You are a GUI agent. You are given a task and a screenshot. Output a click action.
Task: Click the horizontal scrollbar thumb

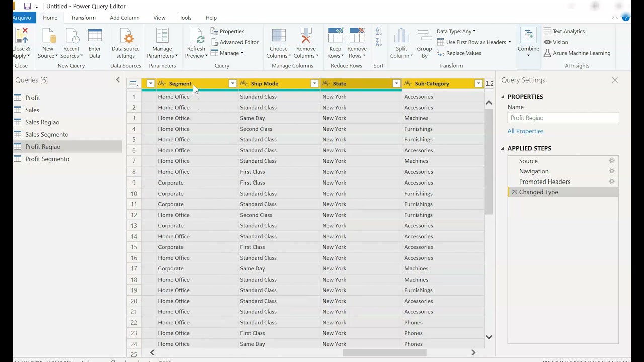(384, 353)
